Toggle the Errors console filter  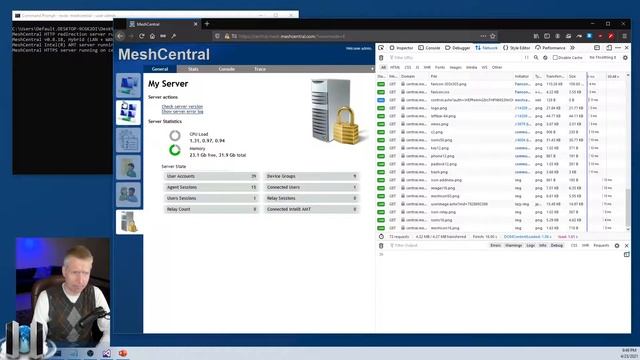496,246
